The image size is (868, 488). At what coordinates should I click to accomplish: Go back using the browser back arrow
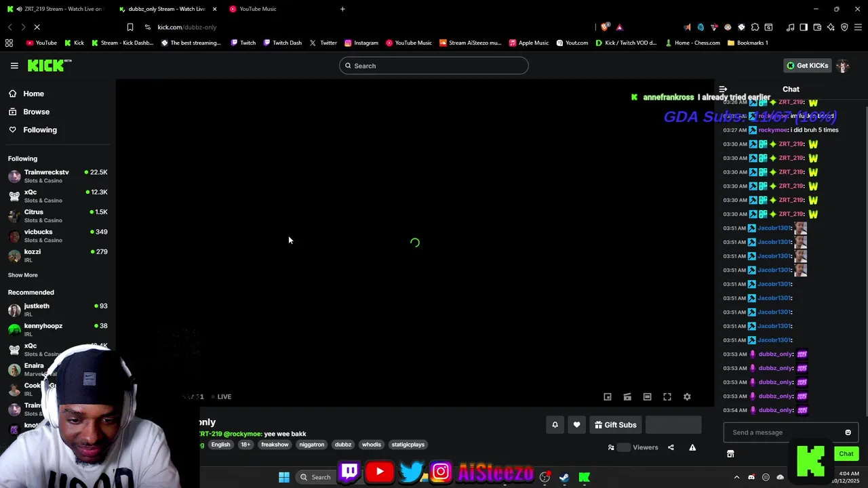pyautogui.click(x=10, y=27)
